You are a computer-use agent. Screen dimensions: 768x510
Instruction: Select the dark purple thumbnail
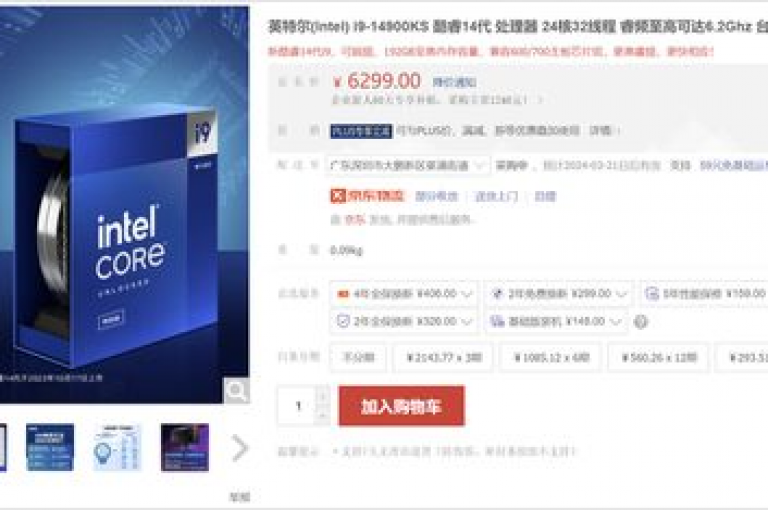pos(185,447)
